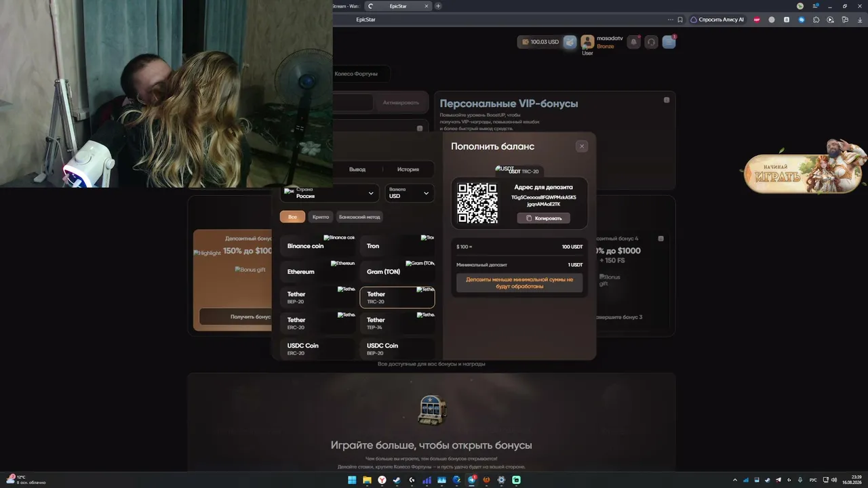Select the Крипто filter chip
868x488 pixels.
[x=321, y=217]
